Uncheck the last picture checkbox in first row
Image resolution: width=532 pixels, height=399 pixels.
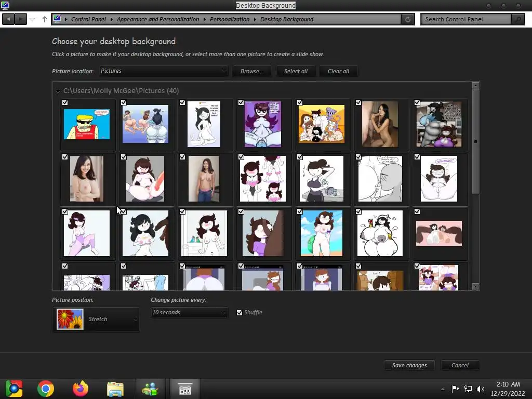click(417, 102)
